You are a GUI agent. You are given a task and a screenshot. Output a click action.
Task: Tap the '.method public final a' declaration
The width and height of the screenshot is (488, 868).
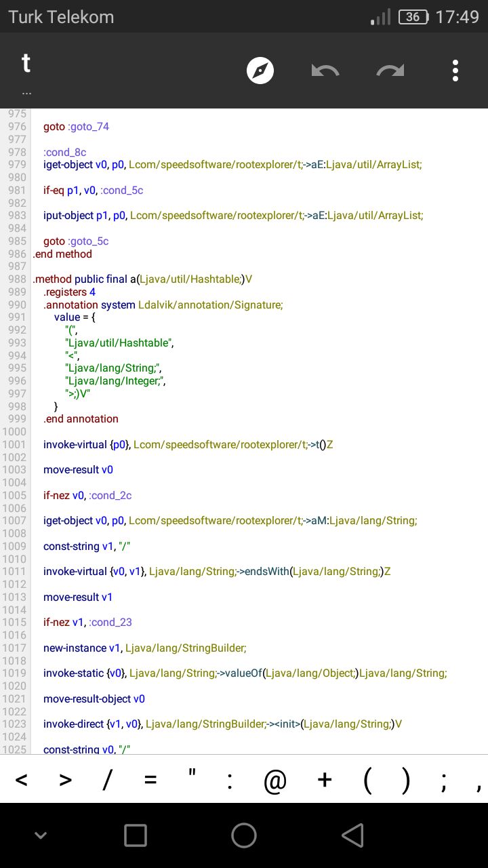coord(142,279)
